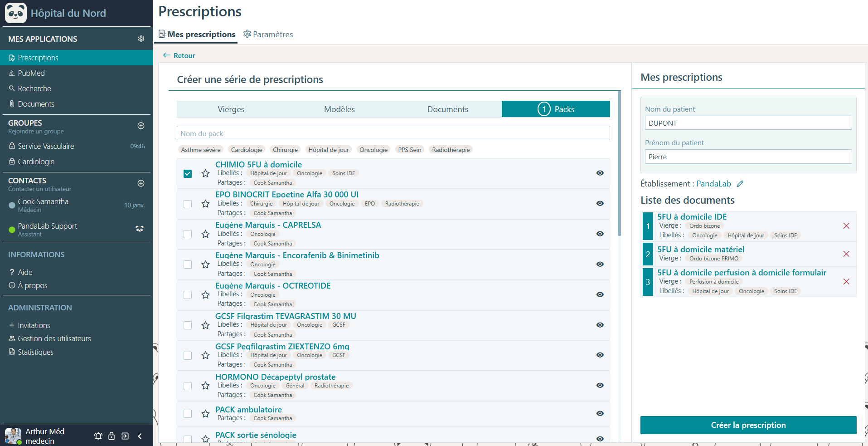Image resolution: width=868 pixels, height=446 pixels.
Task: Click the notifications bell icon
Action: (x=98, y=436)
